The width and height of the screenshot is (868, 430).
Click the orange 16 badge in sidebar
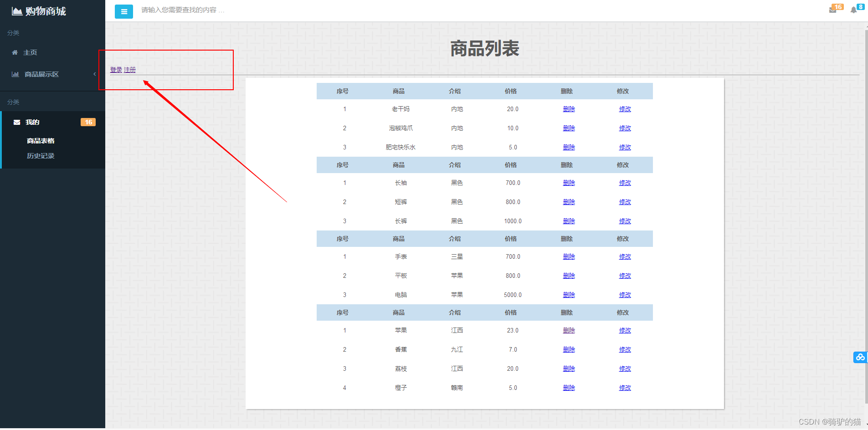pos(88,122)
